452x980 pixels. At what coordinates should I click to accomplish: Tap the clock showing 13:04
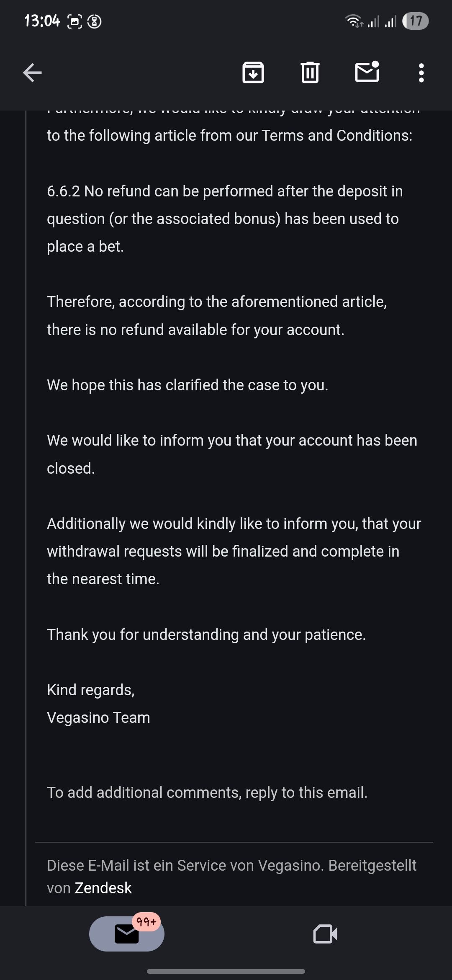(42, 21)
